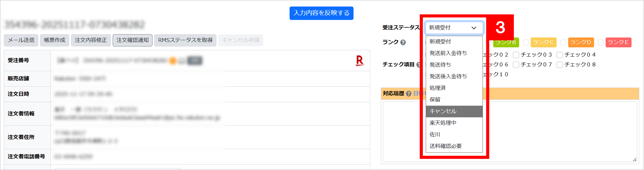Viewport: 644px width, 170px height.
Task: Select the ランクC radio button
Action: tap(526, 42)
